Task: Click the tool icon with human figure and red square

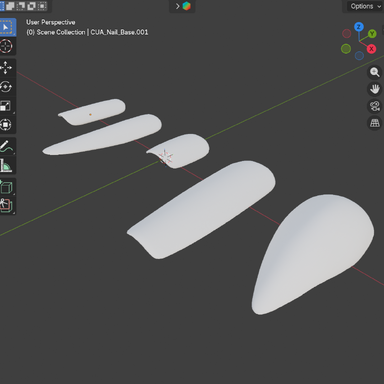Action: (7, 206)
